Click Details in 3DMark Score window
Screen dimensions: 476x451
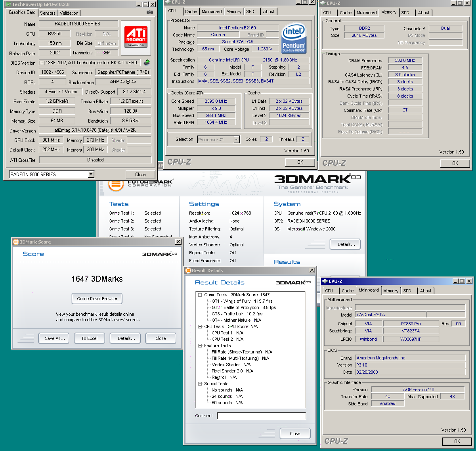(x=126, y=338)
